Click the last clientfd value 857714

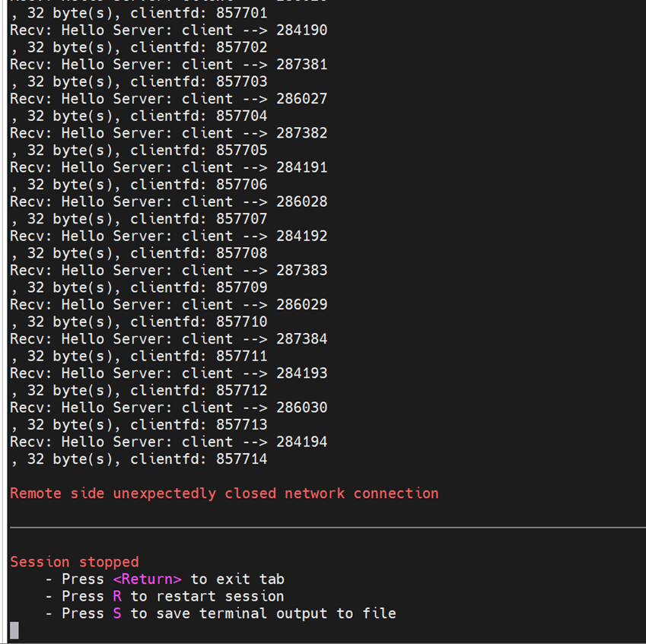(242, 459)
